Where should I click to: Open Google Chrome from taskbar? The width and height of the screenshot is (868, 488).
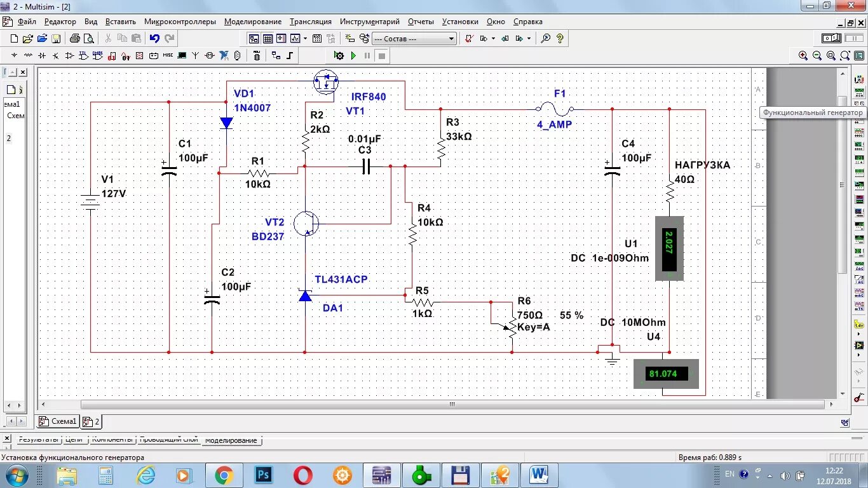[x=224, y=475]
